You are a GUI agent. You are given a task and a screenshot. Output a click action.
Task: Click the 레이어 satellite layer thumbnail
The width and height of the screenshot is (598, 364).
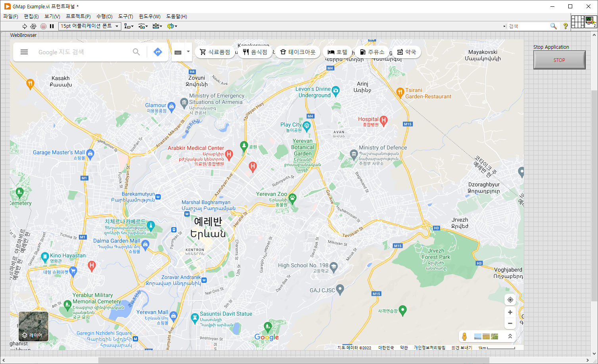[34, 326]
